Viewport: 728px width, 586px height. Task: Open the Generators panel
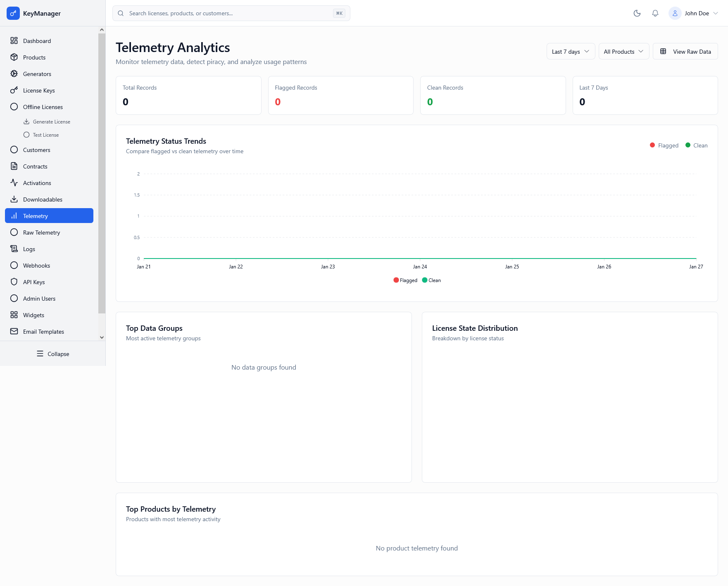click(37, 74)
